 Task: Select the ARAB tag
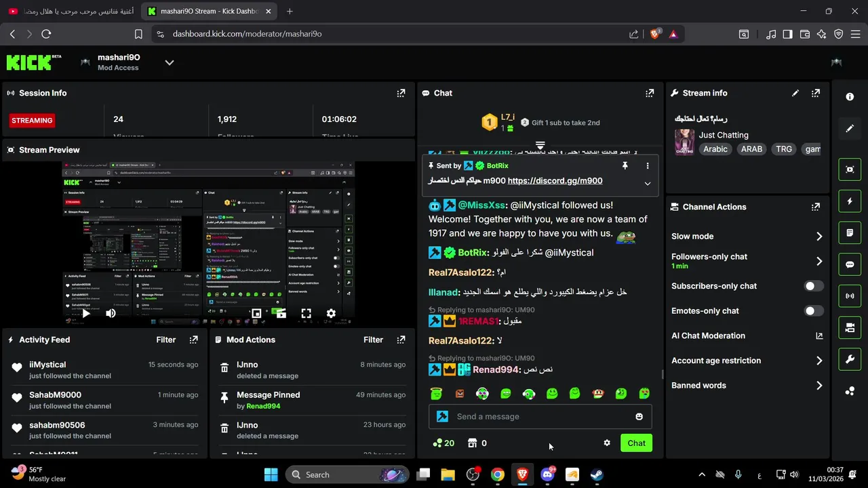pos(751,149)
